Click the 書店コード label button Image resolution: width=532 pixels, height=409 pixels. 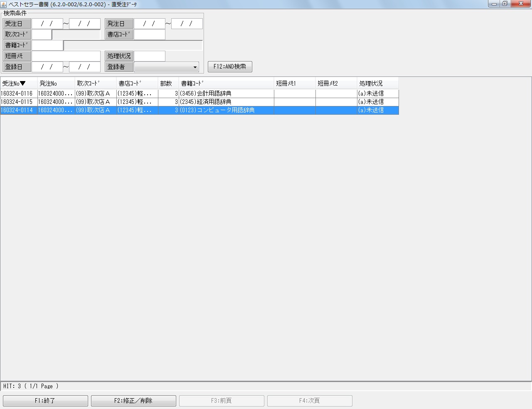(119, 34)
